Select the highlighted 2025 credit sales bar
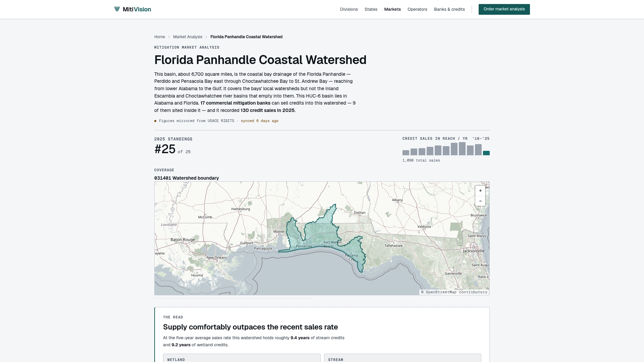644x362 pixels. 486,153
